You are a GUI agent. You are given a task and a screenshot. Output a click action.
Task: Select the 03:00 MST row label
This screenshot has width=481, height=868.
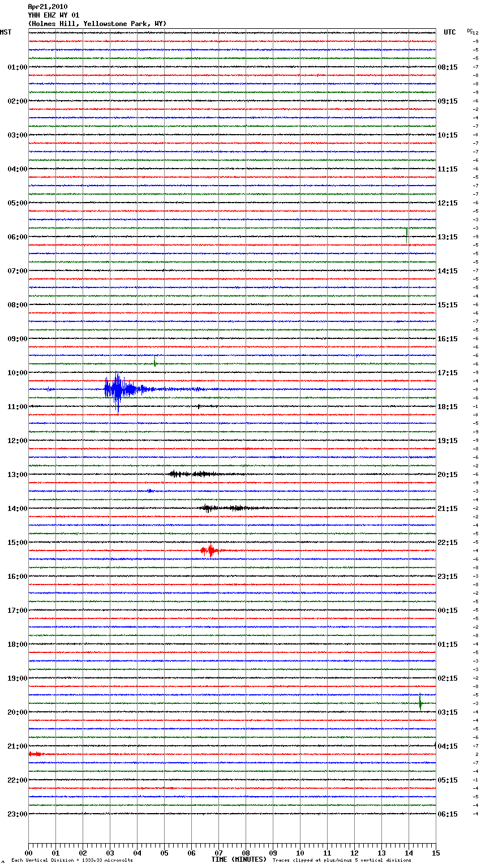pos(18,135)
